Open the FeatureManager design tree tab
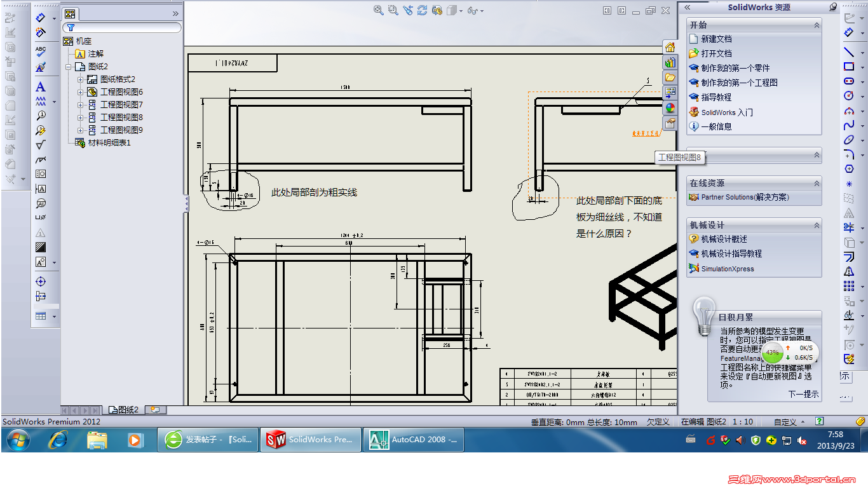This screenshot has width=868, height=488. 70,13
